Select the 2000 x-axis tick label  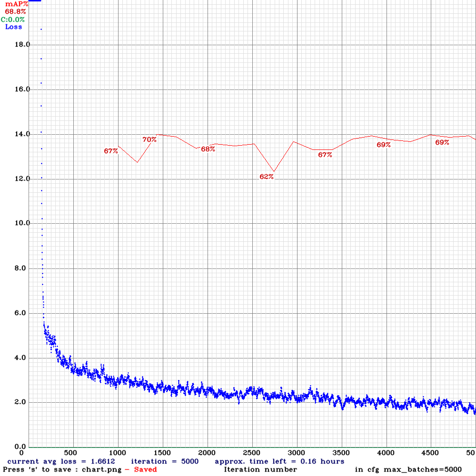pyautogui.click(x=207, y=453)
